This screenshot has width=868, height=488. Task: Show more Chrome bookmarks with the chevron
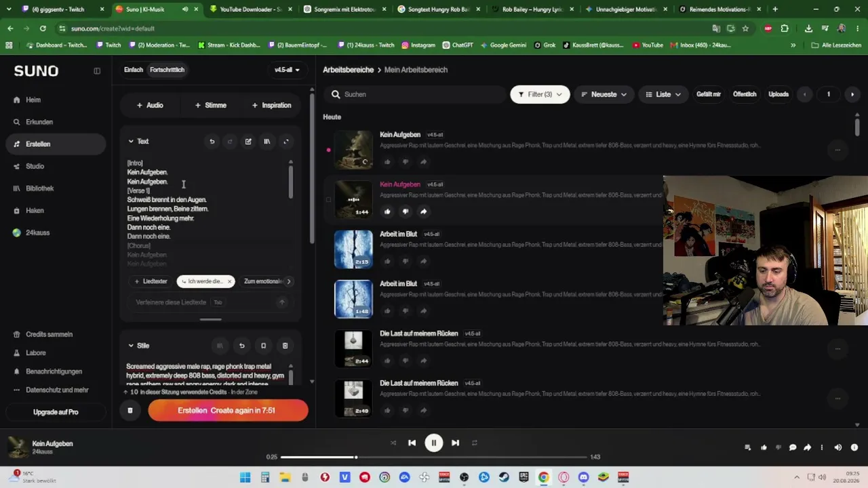pos(793,45)
